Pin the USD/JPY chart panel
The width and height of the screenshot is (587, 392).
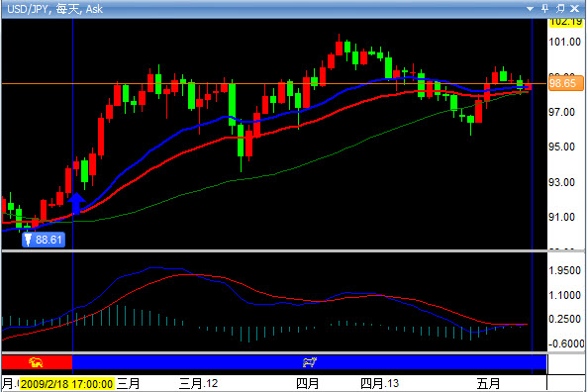tap(545, 8)
